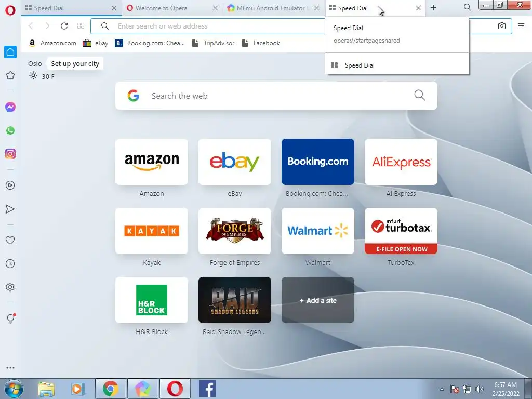
Task: Open a new tab with the plus button
Action: [x=434, y=7]
